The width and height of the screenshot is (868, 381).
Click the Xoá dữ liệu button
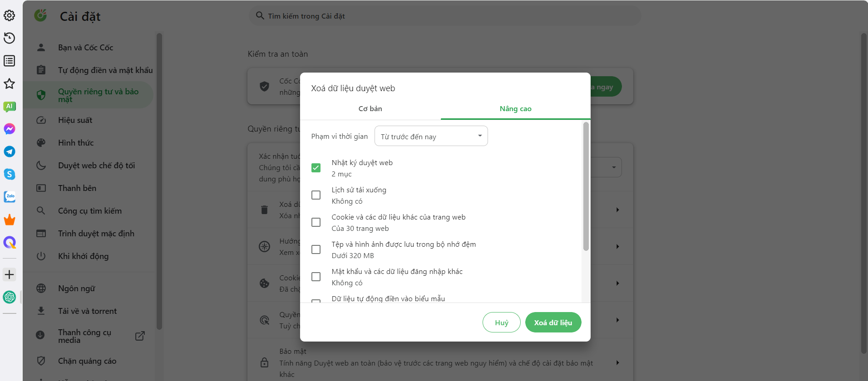(553, 322)
